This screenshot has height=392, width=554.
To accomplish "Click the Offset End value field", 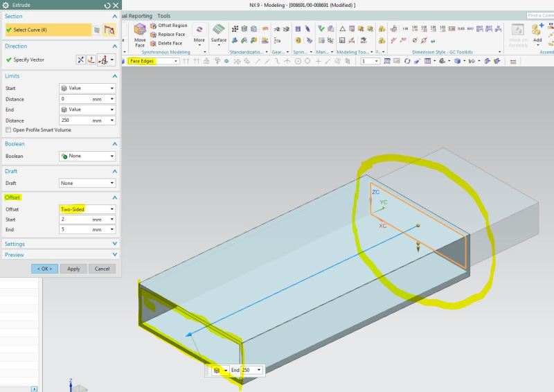I will tap(87, 230).
